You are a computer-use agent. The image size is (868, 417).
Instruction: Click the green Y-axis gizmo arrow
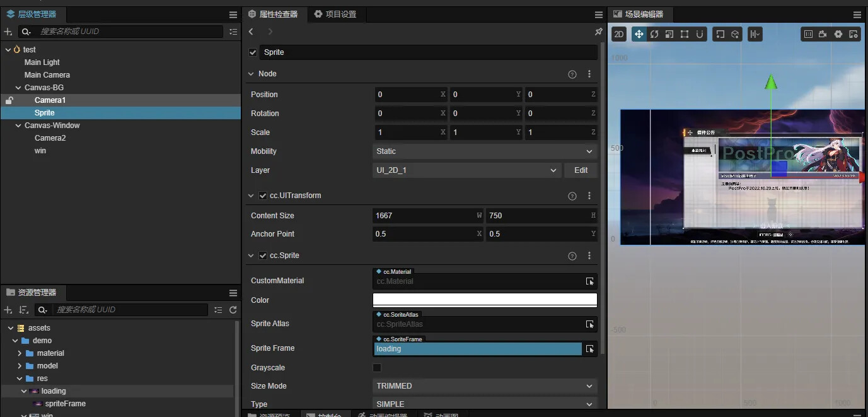point(770,82)
